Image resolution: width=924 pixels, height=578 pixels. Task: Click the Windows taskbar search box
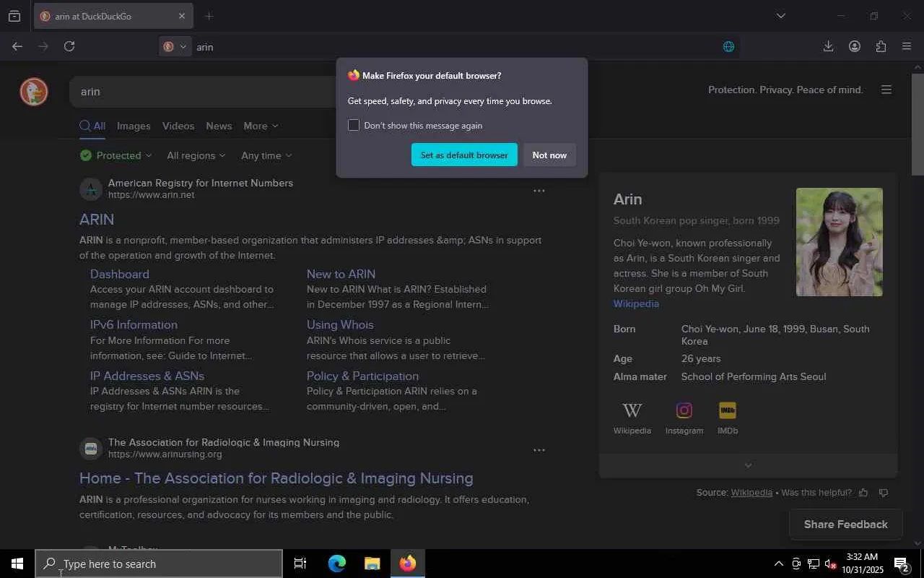click(x=159, y=564)
